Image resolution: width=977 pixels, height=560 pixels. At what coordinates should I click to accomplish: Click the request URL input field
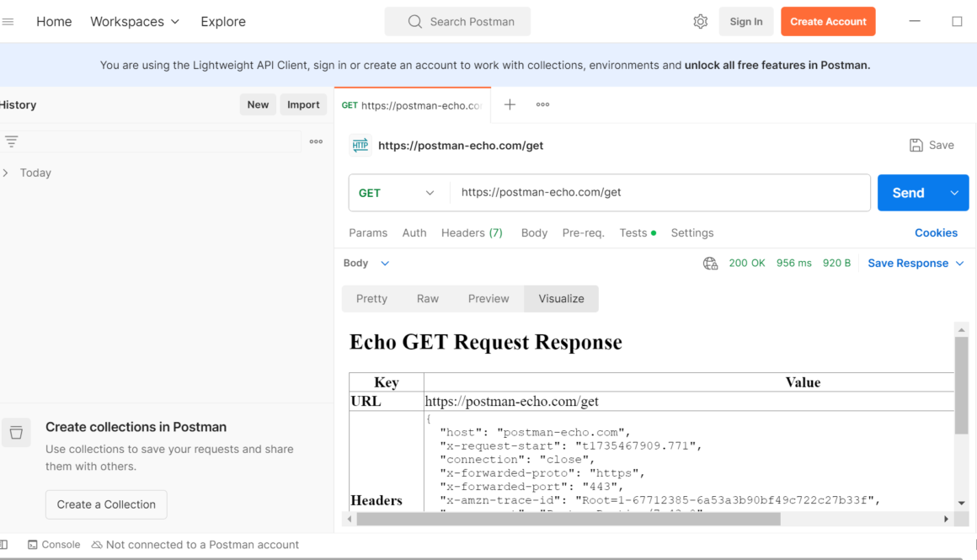point(659,193)
